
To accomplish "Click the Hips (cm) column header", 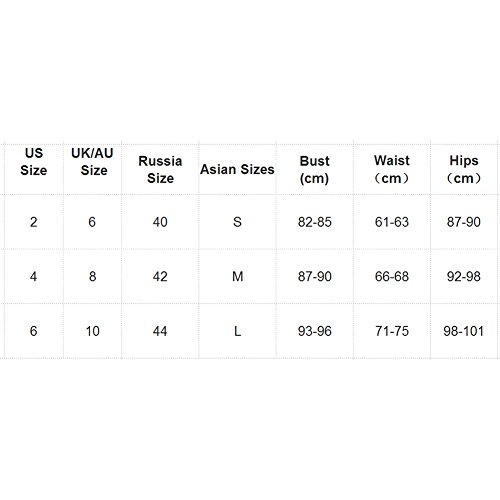I will tap(464, 169).
